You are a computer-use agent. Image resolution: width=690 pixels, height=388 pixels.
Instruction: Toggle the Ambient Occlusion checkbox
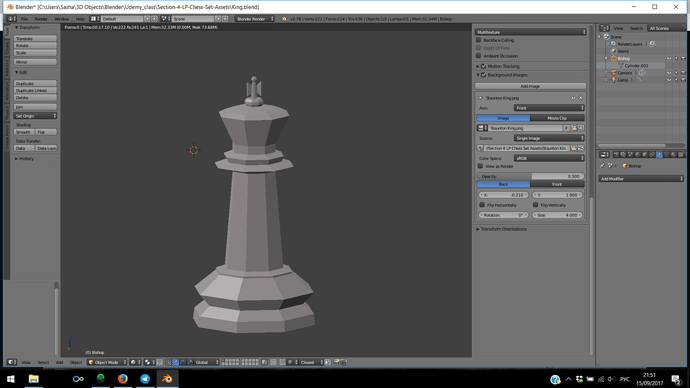[478, 56]
